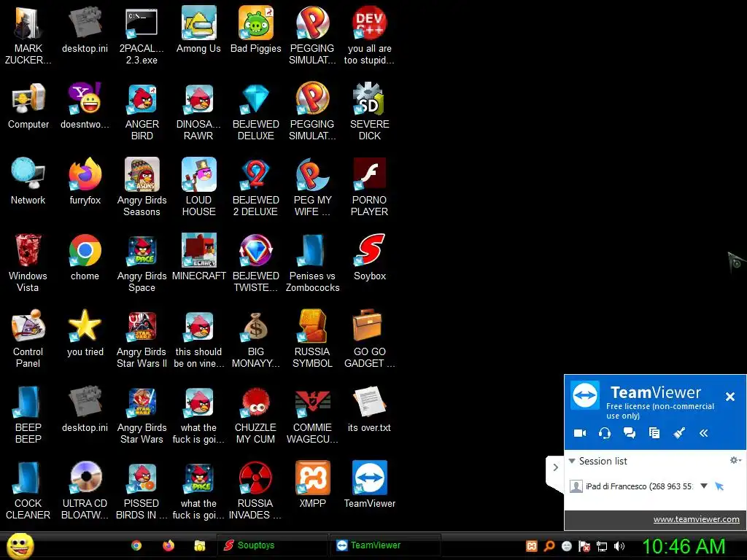
Task: Select the XMPP desktop icon
Action: [312, 484]
